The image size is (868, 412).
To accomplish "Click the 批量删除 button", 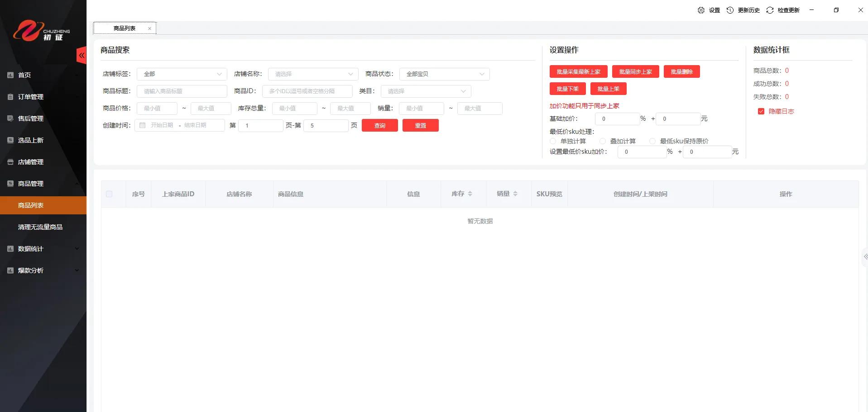I will tap(682, 71).
